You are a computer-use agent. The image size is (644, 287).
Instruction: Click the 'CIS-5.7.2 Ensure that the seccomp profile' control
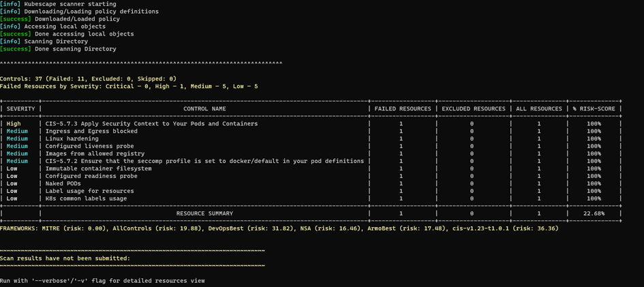click(x=204, y=161)
